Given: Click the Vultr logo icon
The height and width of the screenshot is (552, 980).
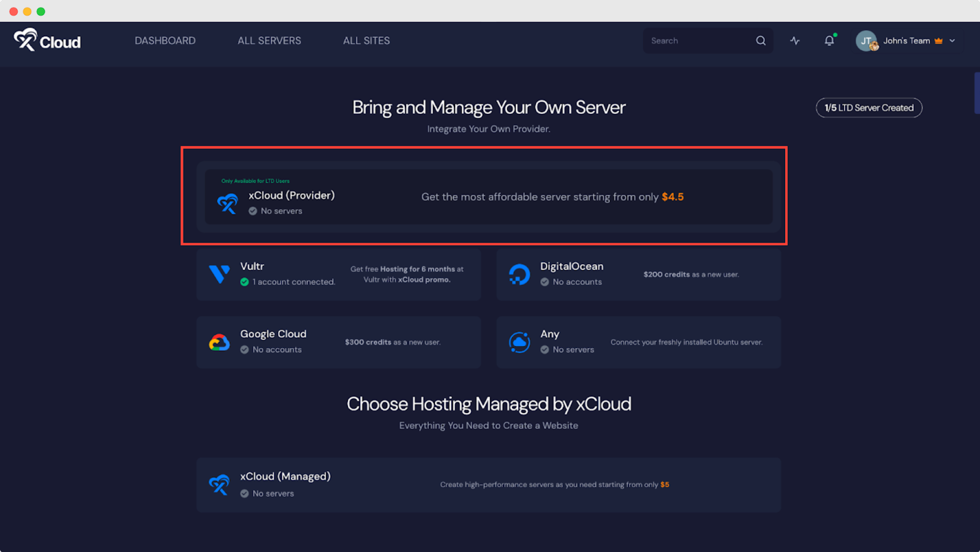Looking at the screenshot, I should pyautogui.click(x=219, y=274).
